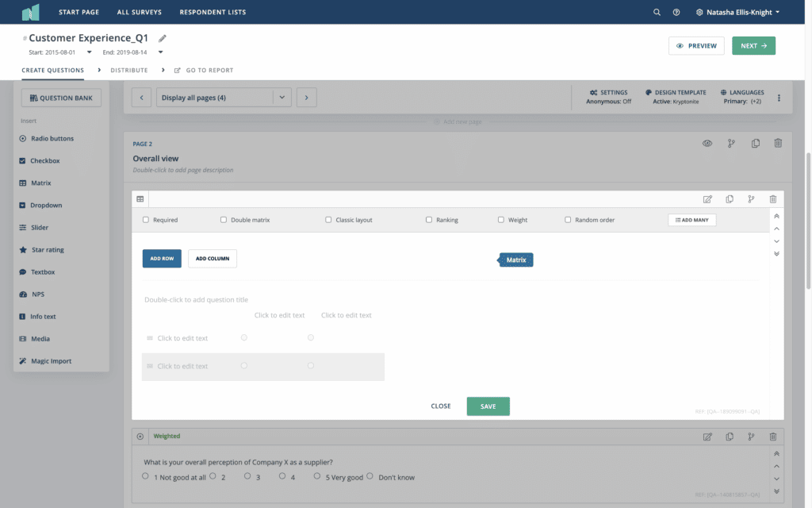Image resolution: width=812 pixels, height=508 pixels.
Task: Open the Start date dropdown arrow
Action: [x=89, y=52]
